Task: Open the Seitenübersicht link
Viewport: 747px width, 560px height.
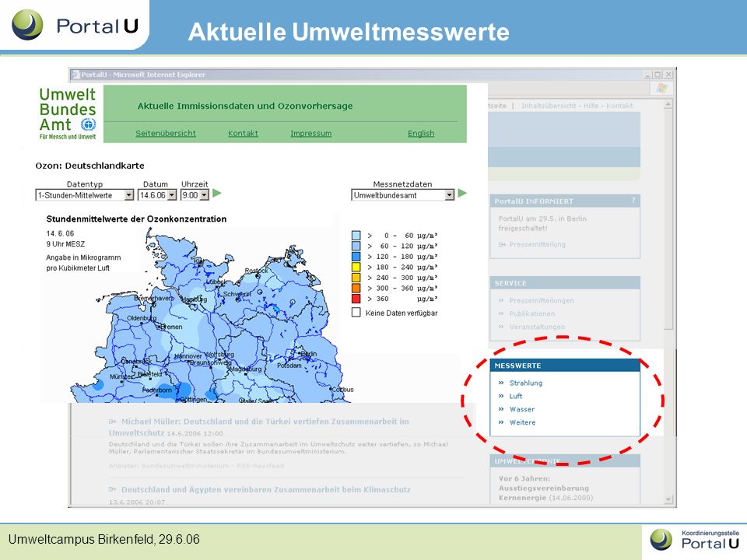Action: tap(165, 133)
